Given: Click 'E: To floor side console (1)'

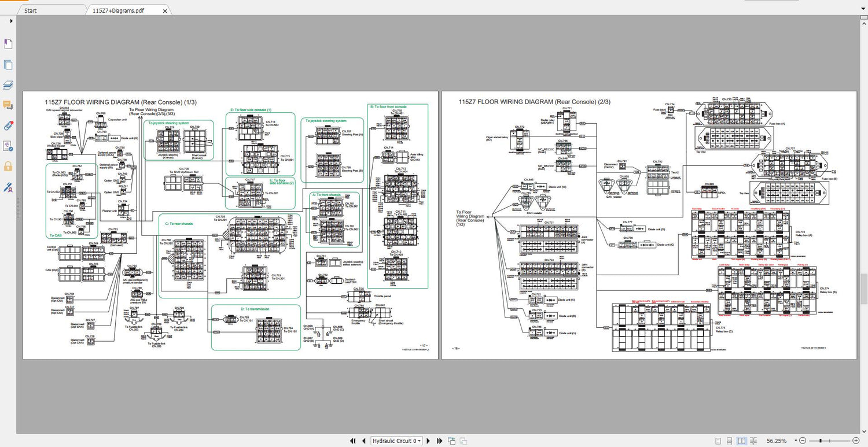Looking at the screenshot, I should pyautogui.click(x=251, y=110).
